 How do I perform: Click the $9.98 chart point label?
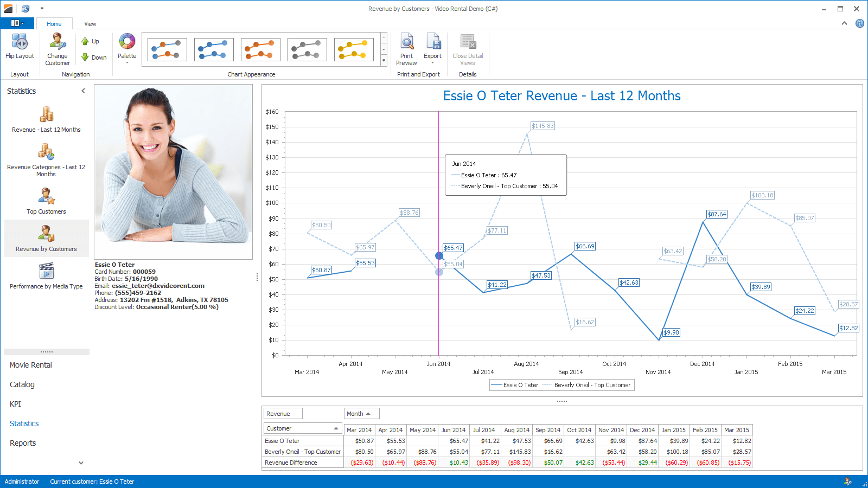[x=671, y=332]
